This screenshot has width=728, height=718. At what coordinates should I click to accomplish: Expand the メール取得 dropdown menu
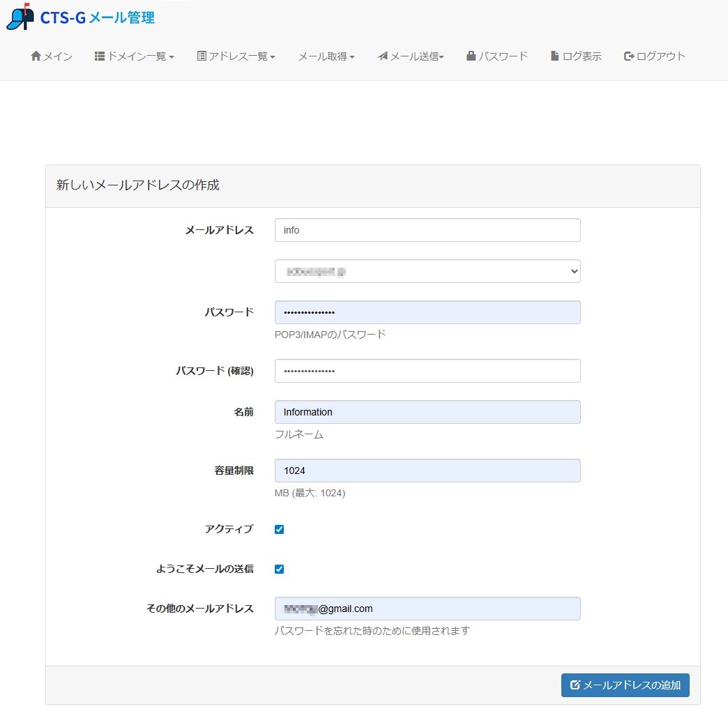tap(325, 56)
